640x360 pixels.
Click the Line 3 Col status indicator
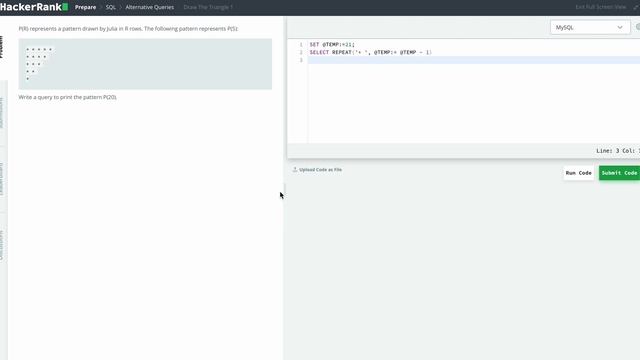click(x=618, y=151)
